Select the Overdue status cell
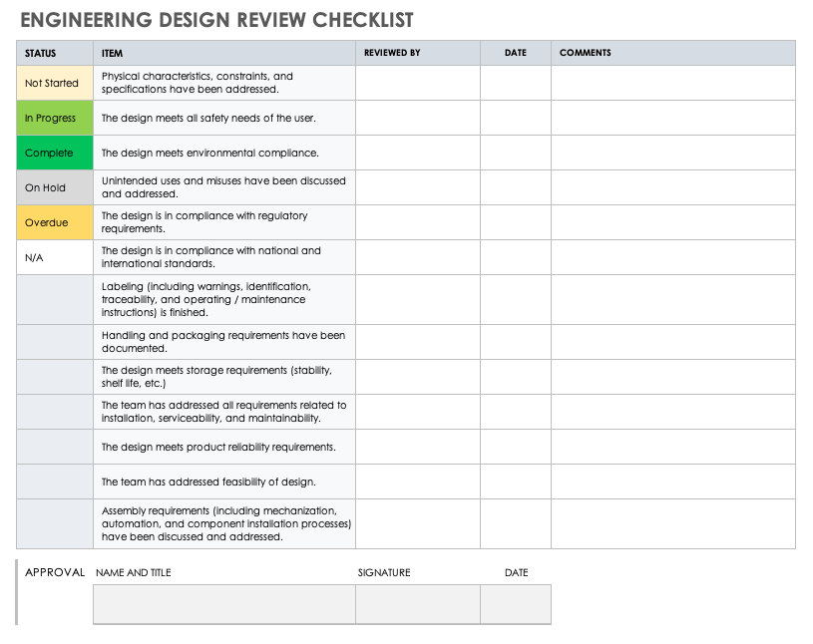 (53, 221)
